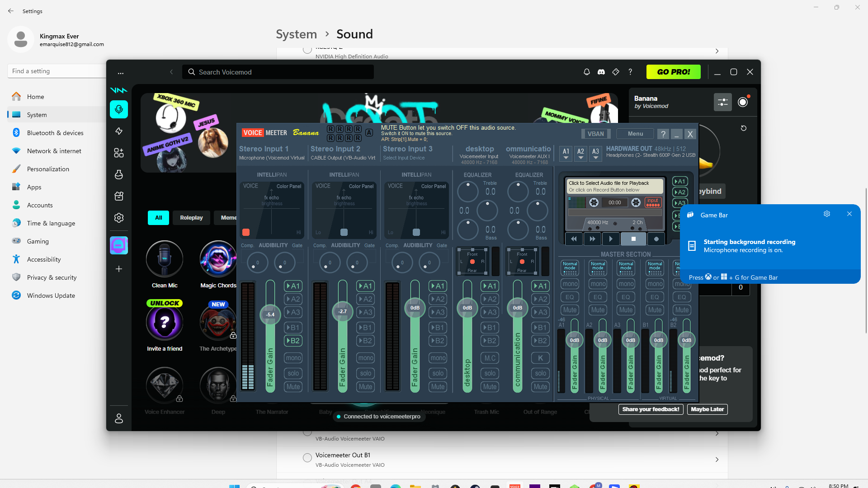Open the A3 hardware out device dropdown
868x488 pixels.
(x=596, y=154)
